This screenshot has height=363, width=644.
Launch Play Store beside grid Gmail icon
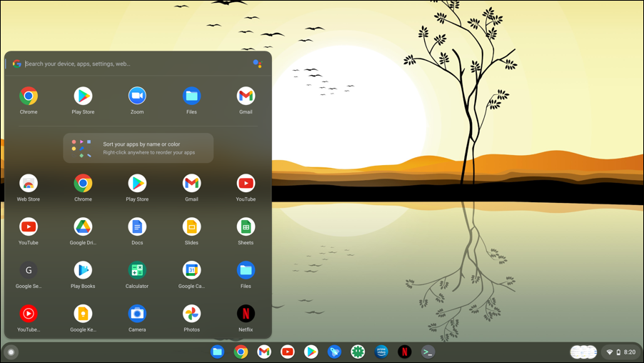coord(137,184)
